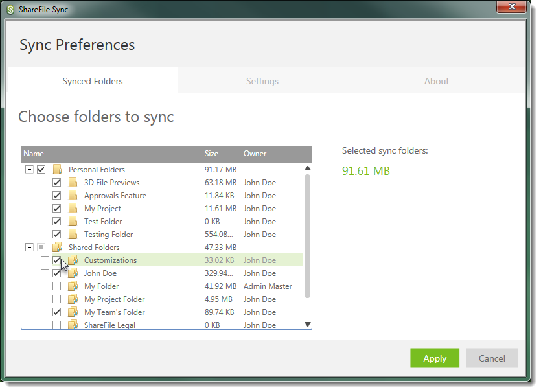Switch to the Settings tab
Screen dimensions: 541x392
click(x=262, y=81)
